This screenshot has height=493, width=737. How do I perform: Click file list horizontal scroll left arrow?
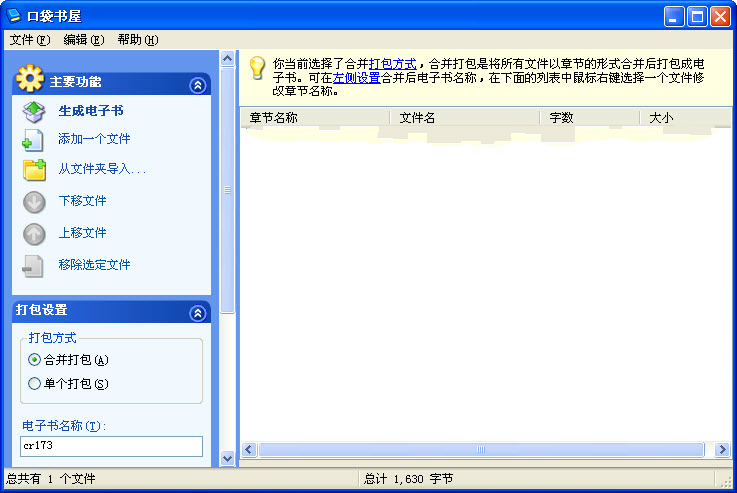(x=249, y=450)
